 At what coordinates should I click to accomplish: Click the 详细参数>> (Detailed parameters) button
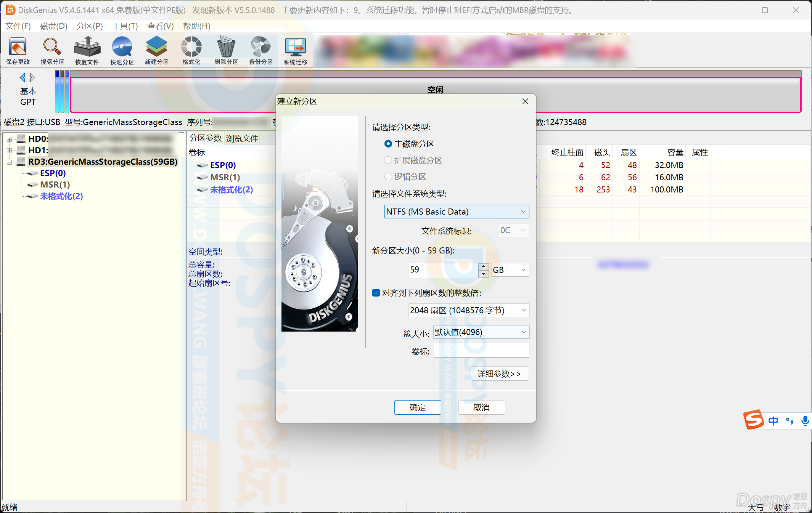(499, 374)
